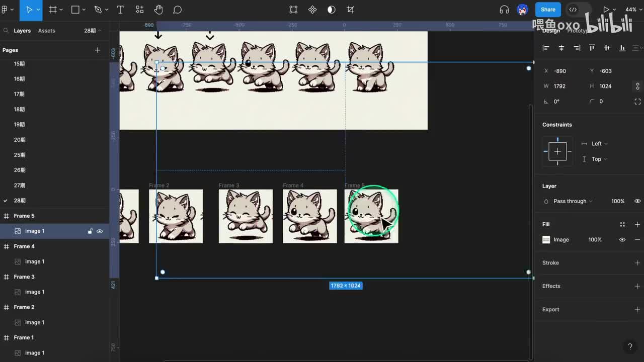Screen dimensions: 644x362
Task: Switch to the Assets tab
Action: 46,31
